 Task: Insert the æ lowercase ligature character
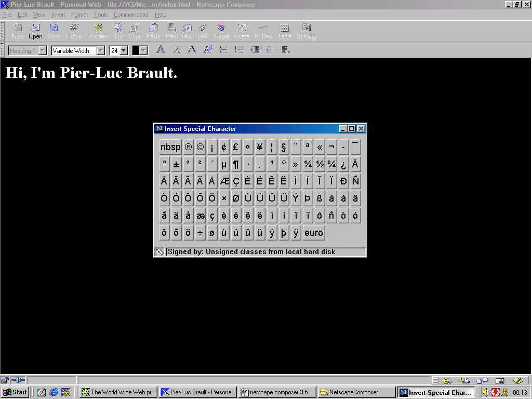tap(200, 216)
